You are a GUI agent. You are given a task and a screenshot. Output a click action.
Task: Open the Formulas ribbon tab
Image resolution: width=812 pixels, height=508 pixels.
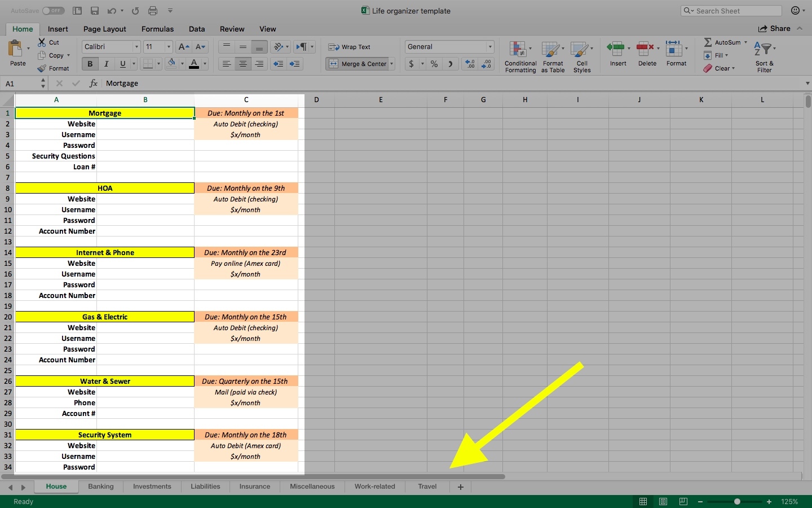coord(157,29)
